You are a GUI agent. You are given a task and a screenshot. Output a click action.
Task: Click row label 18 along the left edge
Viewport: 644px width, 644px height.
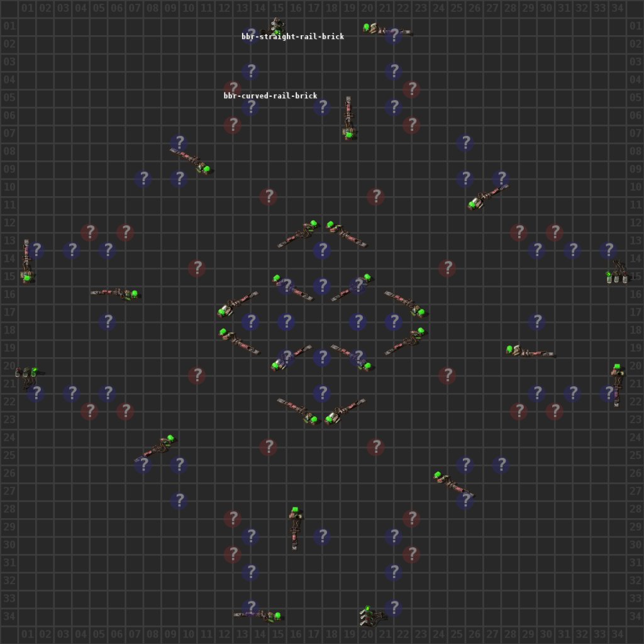tap(9, 330)
